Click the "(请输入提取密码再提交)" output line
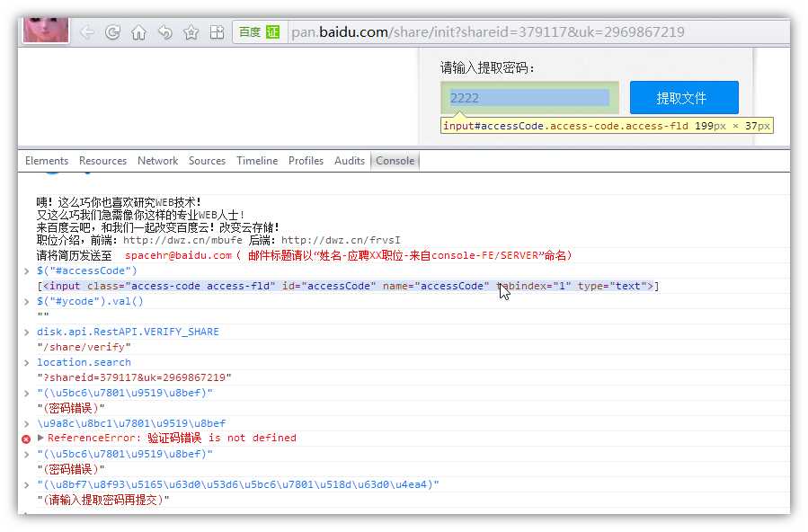 103,500
